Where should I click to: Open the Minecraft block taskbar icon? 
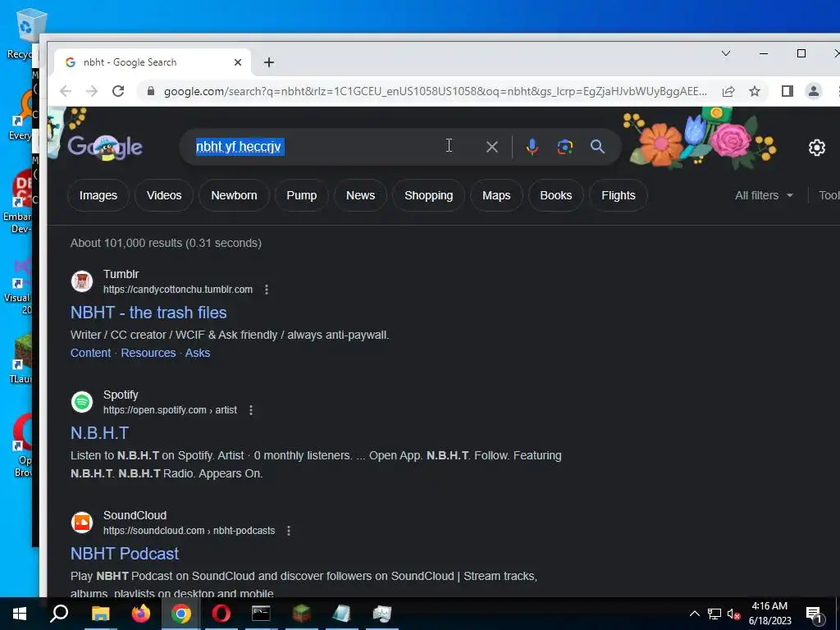coord(301,614)
